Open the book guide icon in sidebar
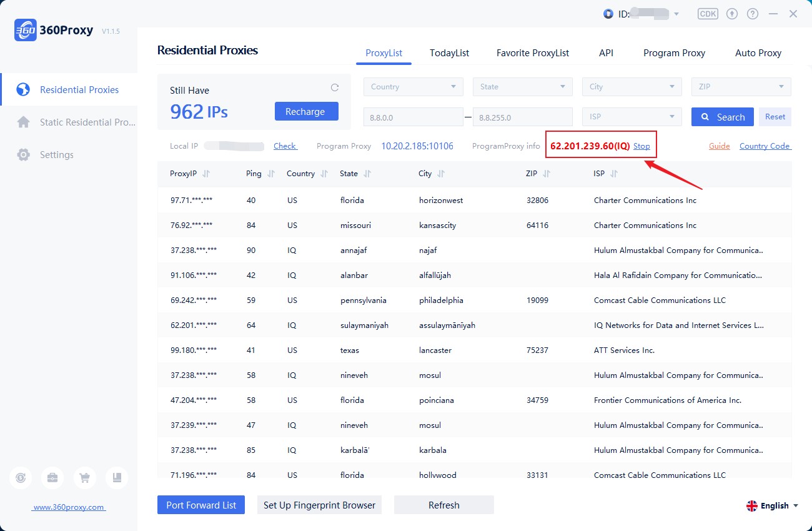This screenshot has height=531, width=812. coord(117,478)
